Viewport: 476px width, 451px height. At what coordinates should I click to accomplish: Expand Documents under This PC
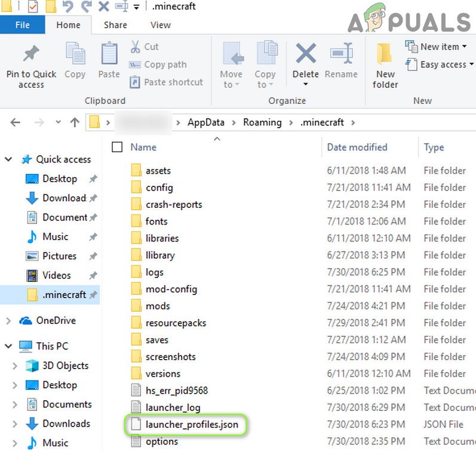14,404
